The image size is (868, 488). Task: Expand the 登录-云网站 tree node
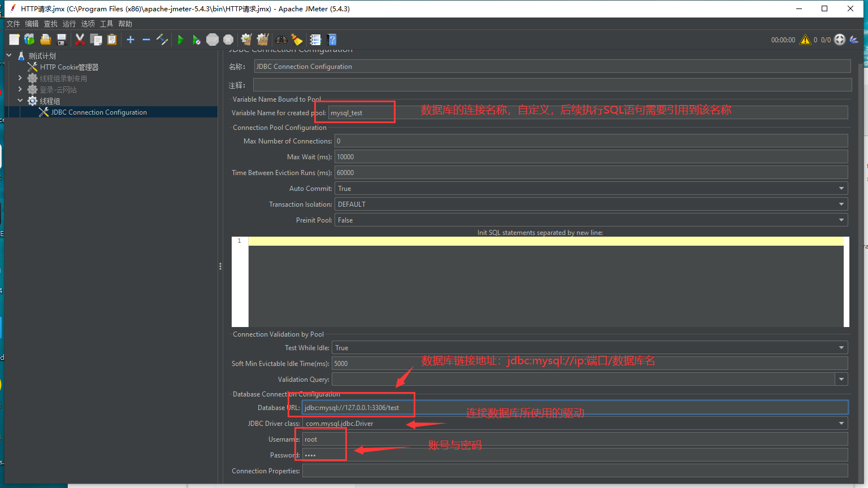[20, 89]
